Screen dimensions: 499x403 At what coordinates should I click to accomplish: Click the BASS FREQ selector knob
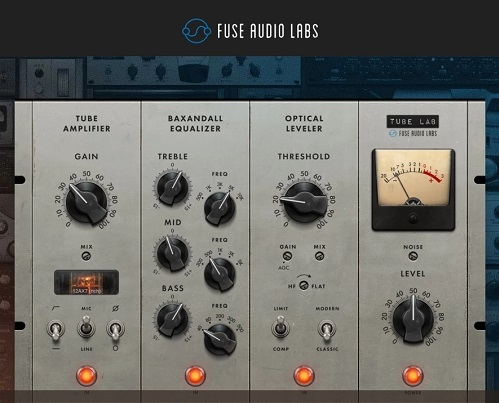pos(220,339)
